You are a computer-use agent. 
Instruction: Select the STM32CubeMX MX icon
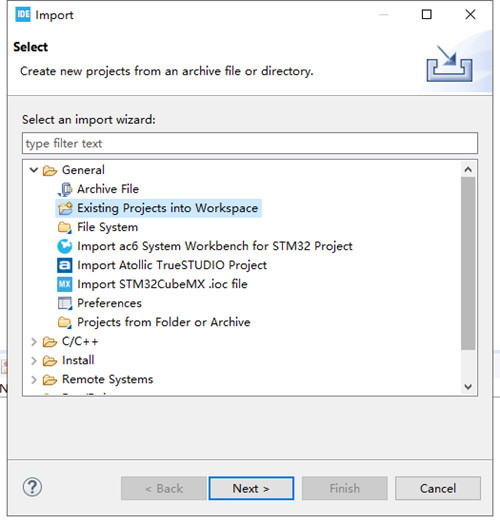tap(64, 285)
